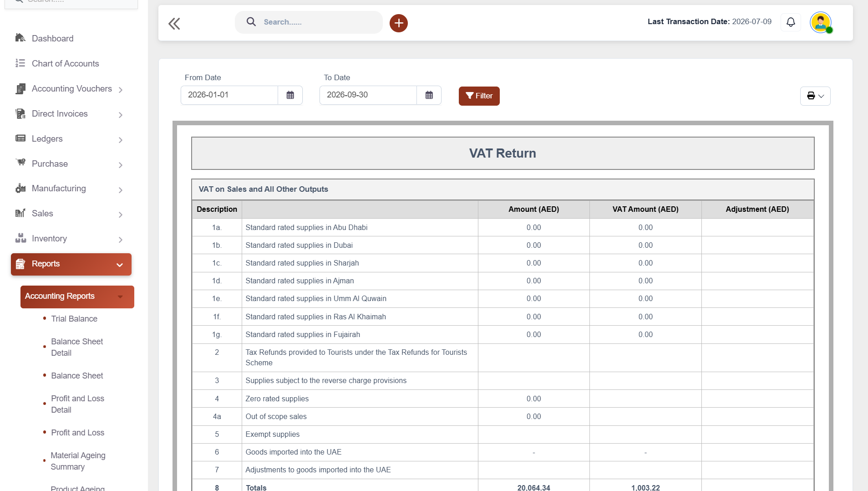Open Balance Sheet report

click(x=77, y=376)
